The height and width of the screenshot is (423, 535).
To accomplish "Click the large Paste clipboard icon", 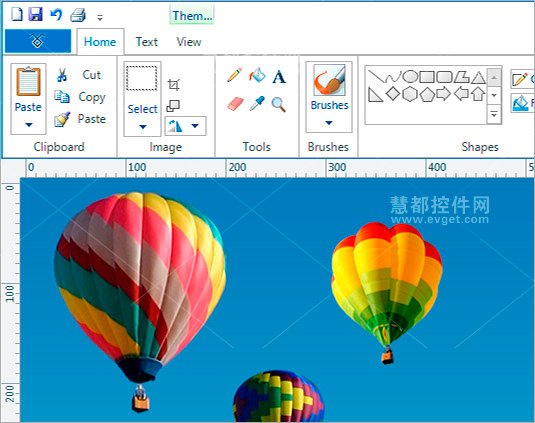I will (x=28, y=82).
